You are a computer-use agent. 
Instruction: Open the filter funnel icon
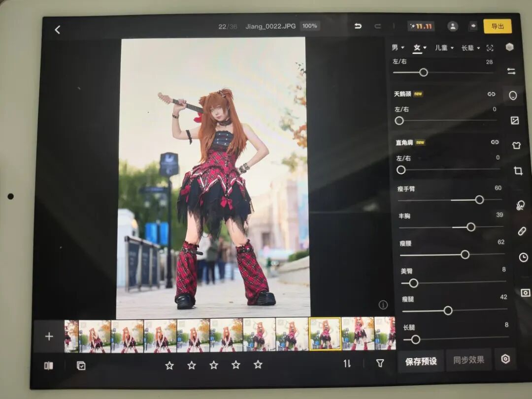(x=380, y=364)
